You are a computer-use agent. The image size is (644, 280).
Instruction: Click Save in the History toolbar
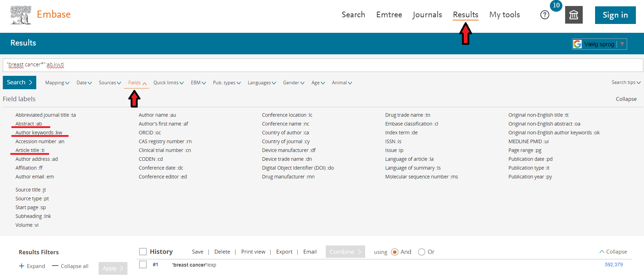coord(198,251)
